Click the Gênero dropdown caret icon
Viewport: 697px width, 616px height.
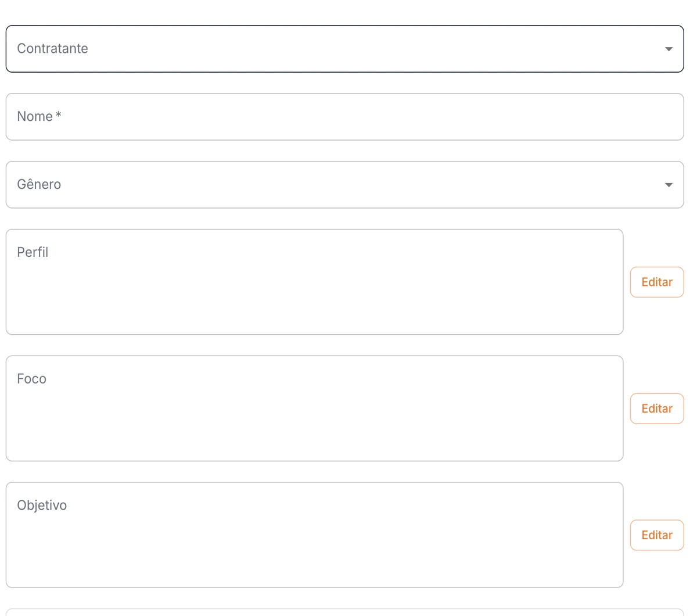point(669,185)
